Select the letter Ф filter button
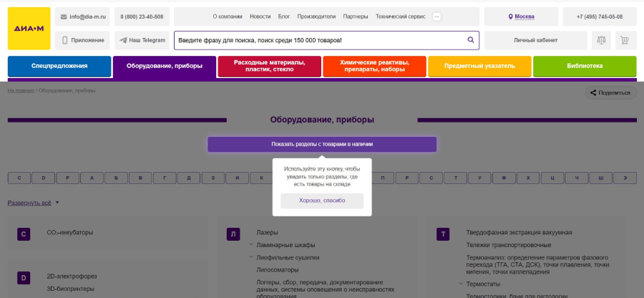The image size is (644, 298). [504, 178]
